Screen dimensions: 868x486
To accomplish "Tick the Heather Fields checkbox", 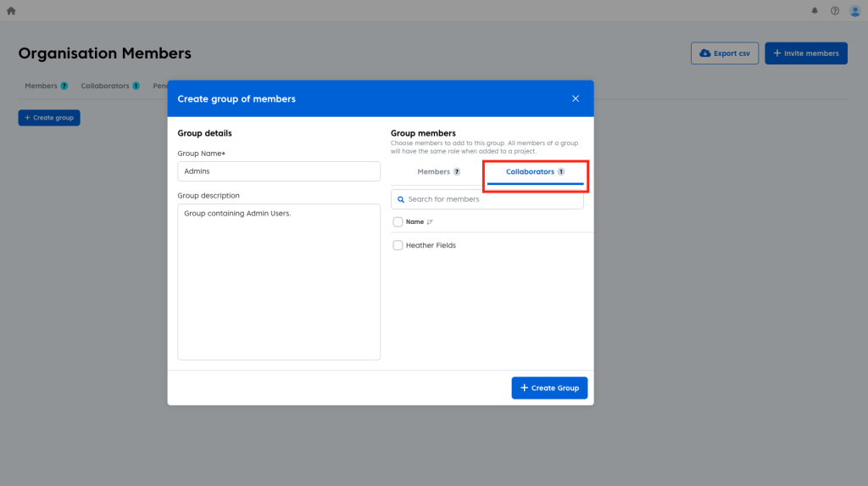I will tap(398, 245).
